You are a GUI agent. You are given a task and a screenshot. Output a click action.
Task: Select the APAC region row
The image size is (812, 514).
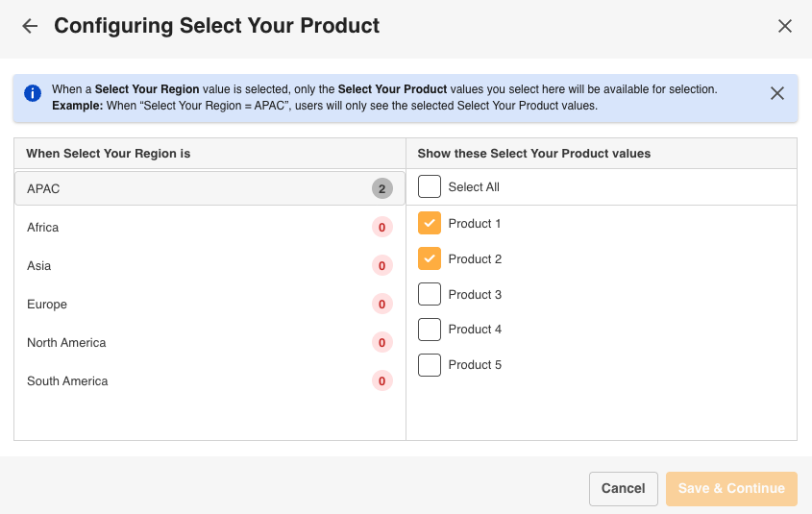pyautogui.click(x=209, y=188)
